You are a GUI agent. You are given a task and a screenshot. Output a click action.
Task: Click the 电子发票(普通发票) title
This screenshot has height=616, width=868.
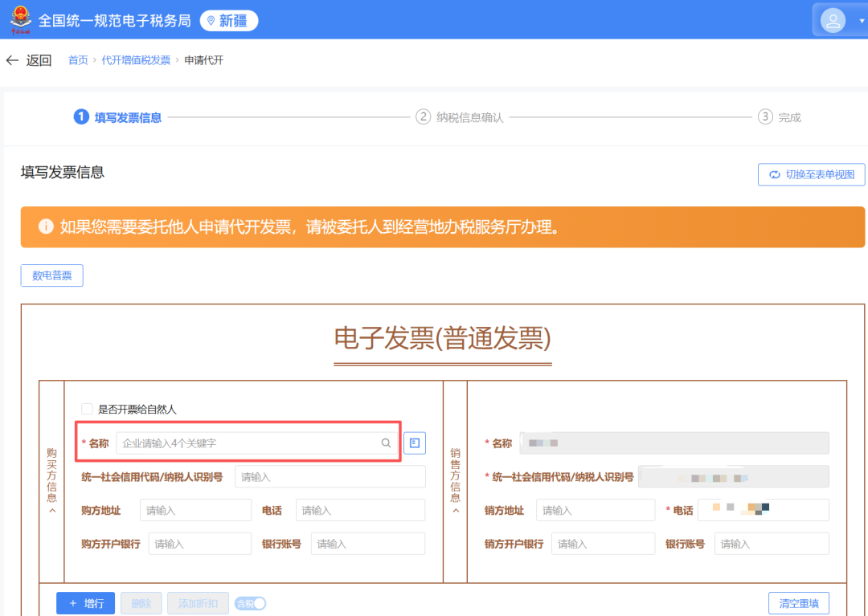tap(442, 338)
